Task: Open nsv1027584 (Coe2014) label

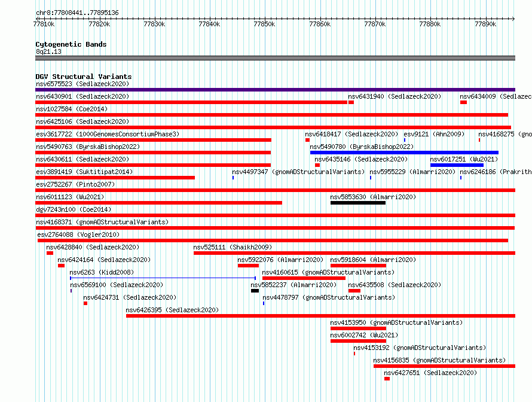Action: 72,109
